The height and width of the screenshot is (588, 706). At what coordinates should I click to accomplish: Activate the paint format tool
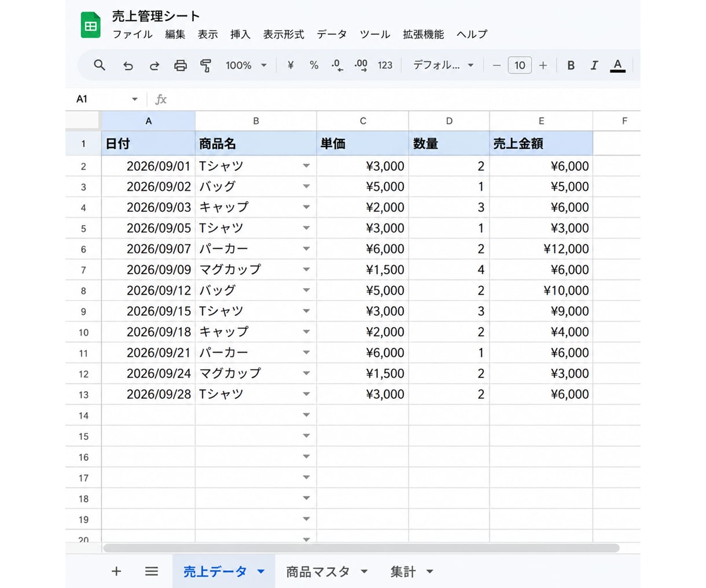point(205,65)
